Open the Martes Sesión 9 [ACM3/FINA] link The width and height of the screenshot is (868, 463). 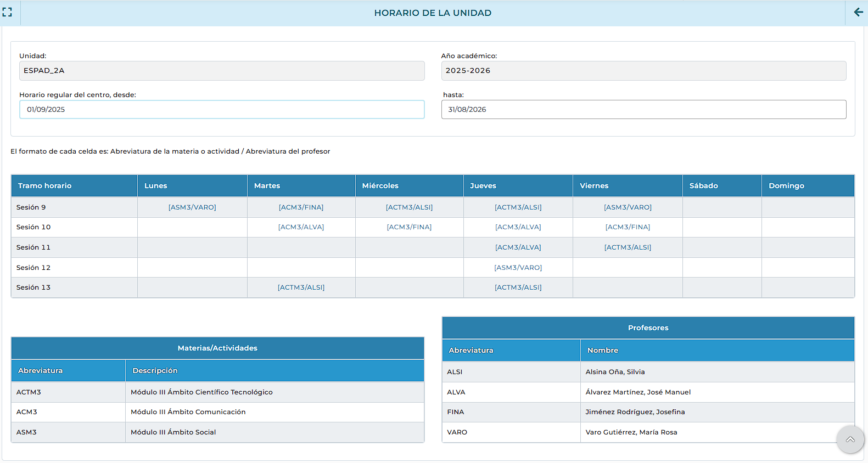tap(301, 207)
